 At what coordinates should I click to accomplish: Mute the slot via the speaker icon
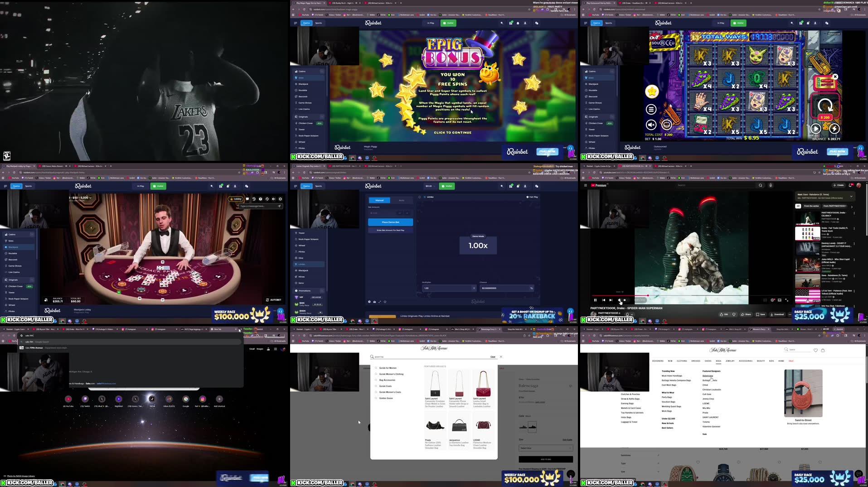651,125
